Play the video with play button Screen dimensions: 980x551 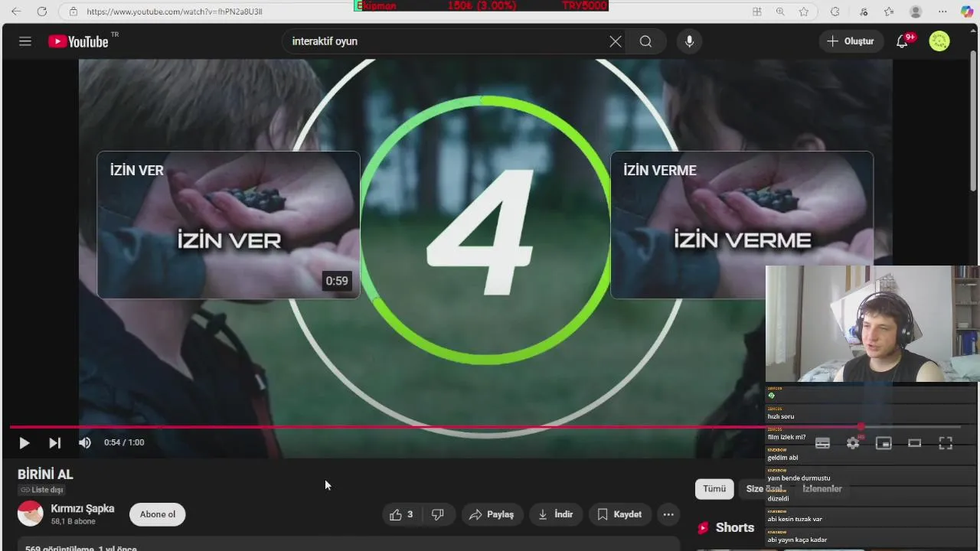24,442
